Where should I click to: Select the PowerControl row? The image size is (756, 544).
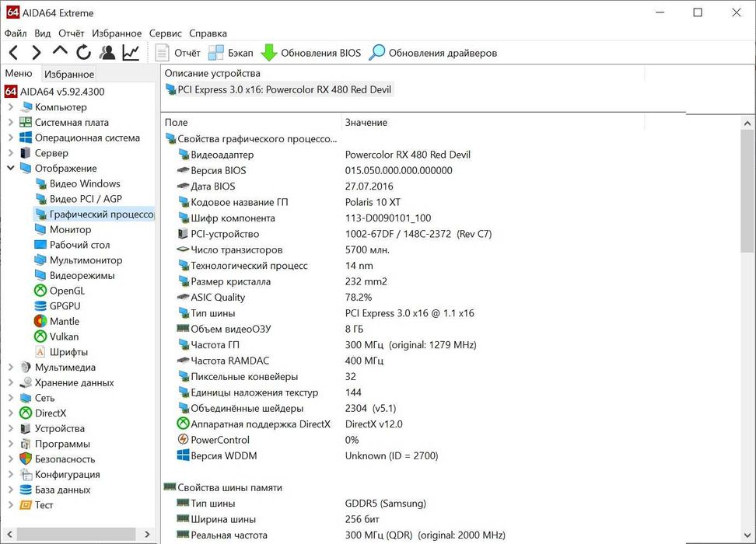[x=268, y=440]
